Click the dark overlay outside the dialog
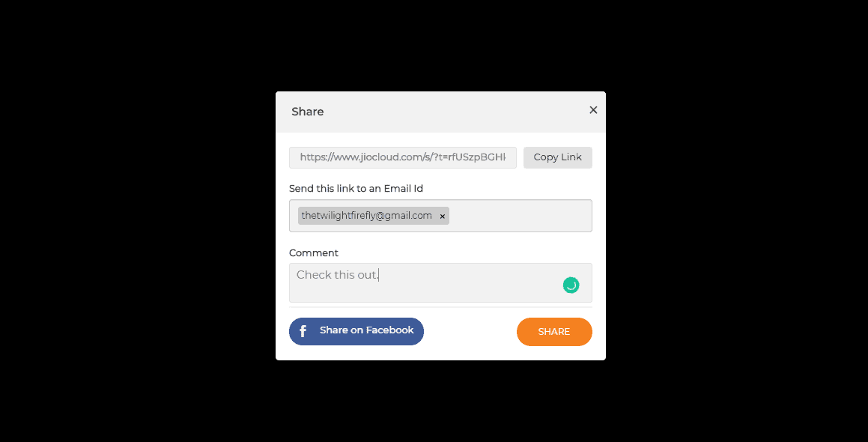Image resolution: width=868 pixels, height=442 pixels. click(x=139, y=222)
